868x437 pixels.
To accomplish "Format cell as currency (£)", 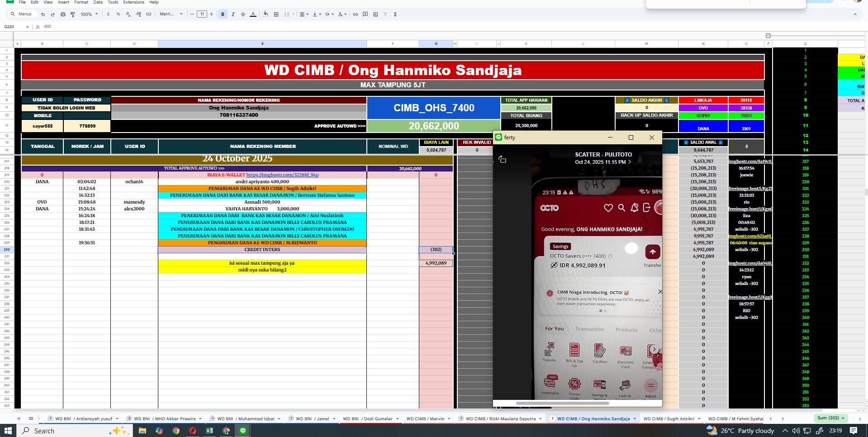I will [x=108, y=14].
